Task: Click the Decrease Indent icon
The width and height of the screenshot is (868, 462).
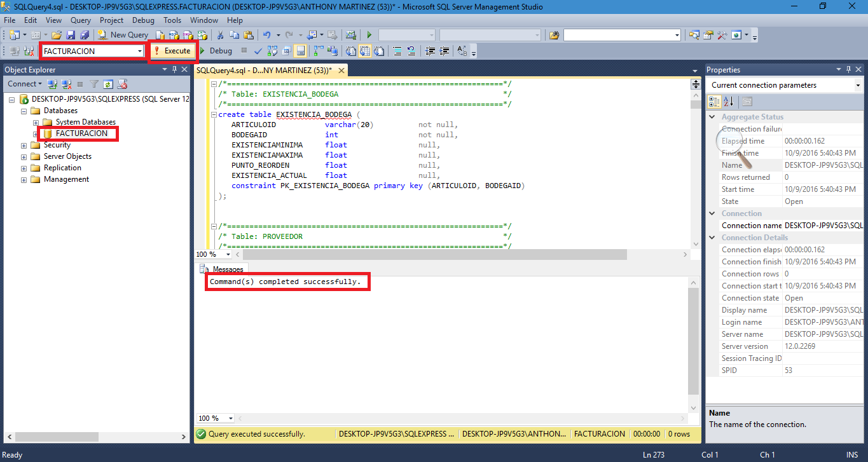Action: pos(431,51)
